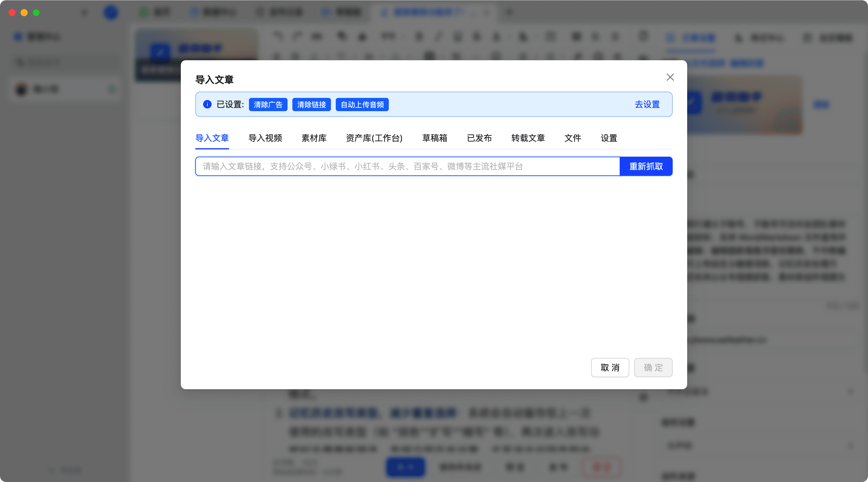
Task: Click the 取消 button
Action: (x=609, y=368)
